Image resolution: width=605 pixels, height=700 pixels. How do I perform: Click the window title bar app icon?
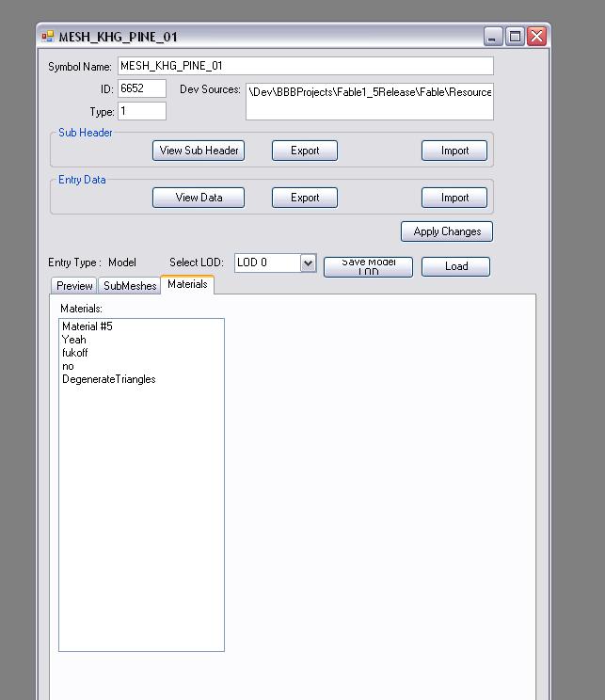click(x=48, y=37)
